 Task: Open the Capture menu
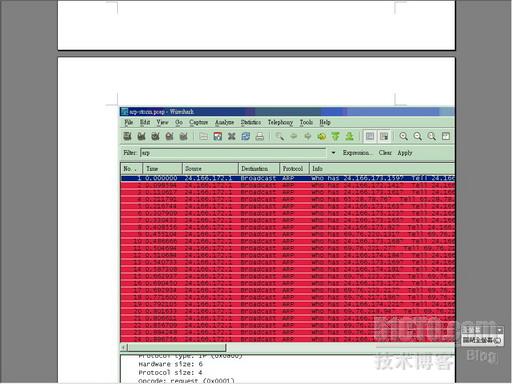(x=199, y=122)
